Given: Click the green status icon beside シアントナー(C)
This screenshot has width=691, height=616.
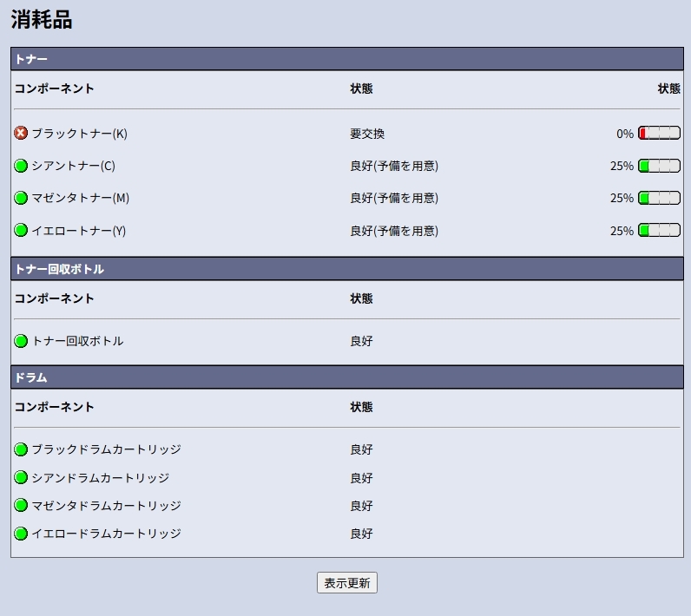Looking at the screenshot, I should [x=21, y=166].
